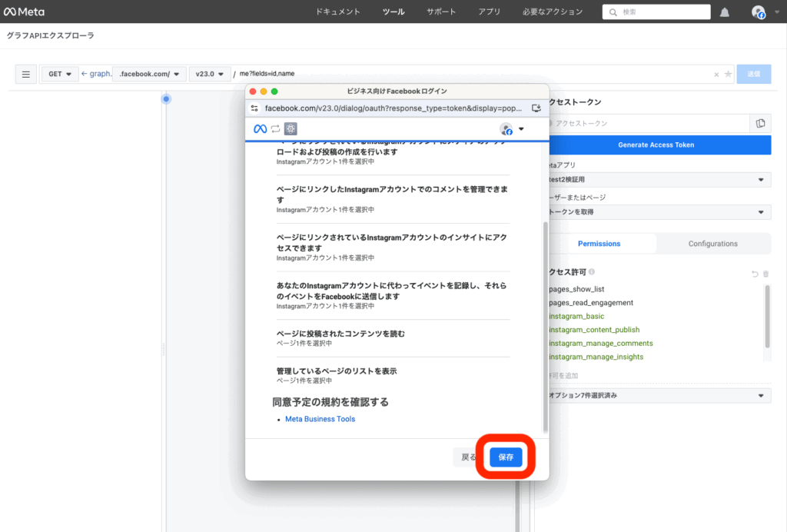Click the login popup vertical scrollbar
This screenshot has height=532, width=787.
tap(546, 326)
